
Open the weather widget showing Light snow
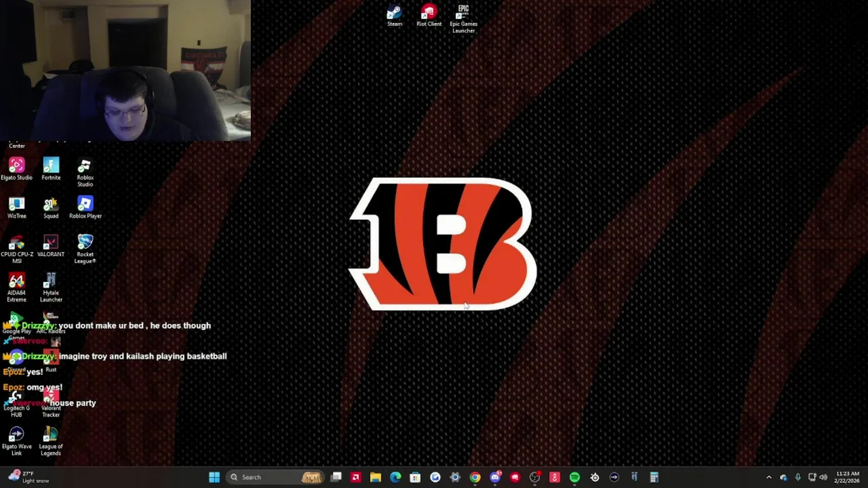point(28,477)
